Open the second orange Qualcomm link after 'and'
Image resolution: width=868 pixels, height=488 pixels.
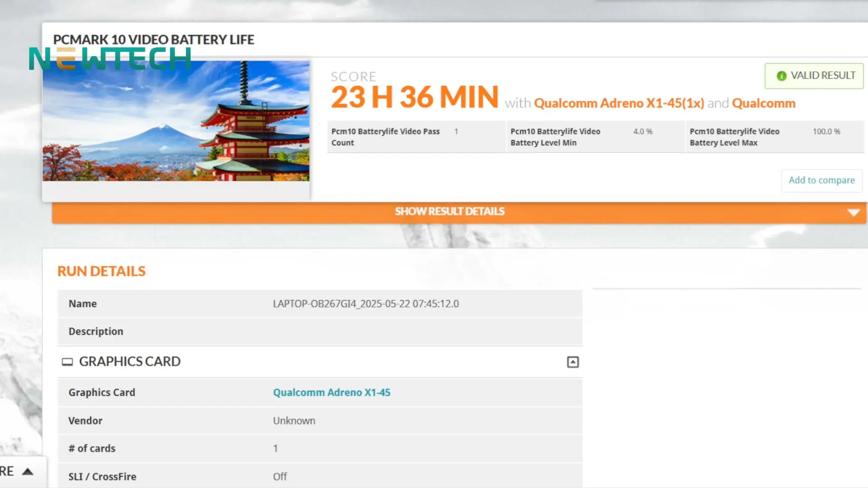click(x=764, y=103)
